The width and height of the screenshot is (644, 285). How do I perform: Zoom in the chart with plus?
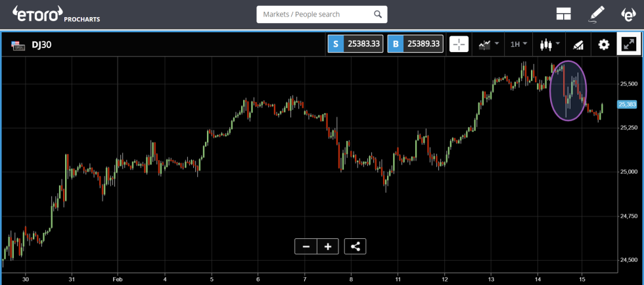click(328, 246)
